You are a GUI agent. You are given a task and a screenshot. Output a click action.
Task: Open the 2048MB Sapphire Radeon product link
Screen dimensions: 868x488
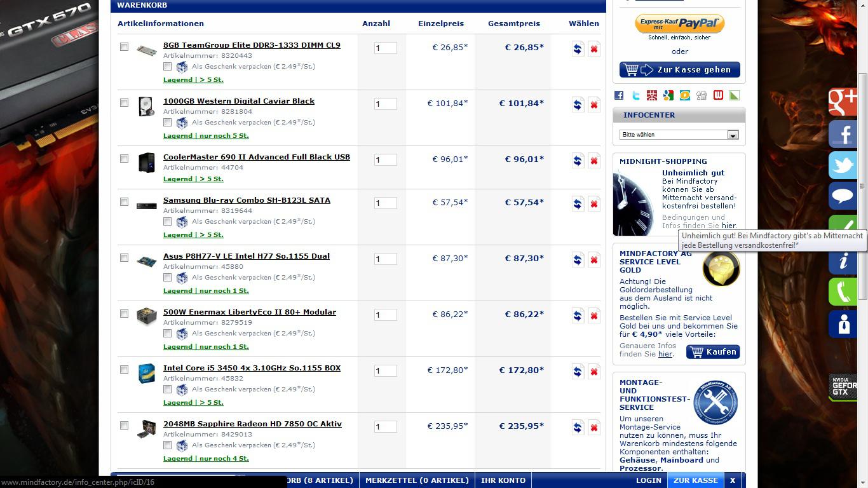tap(252, 424)
